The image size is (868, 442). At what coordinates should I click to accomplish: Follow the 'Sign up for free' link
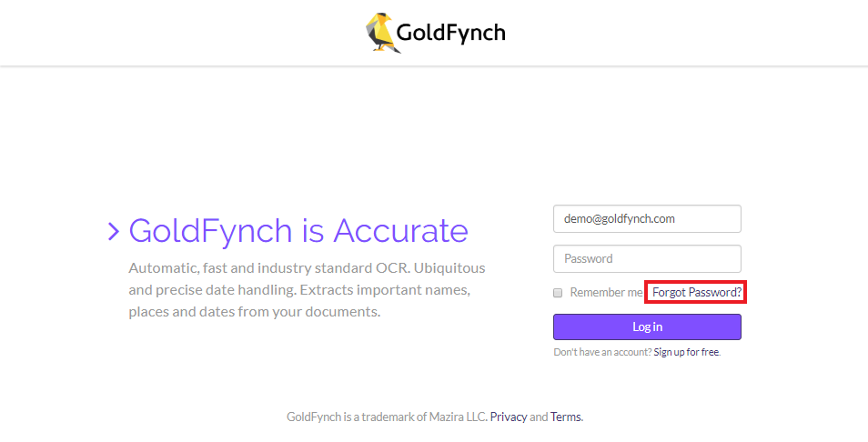pyautogui.click(x=686, y=352)
